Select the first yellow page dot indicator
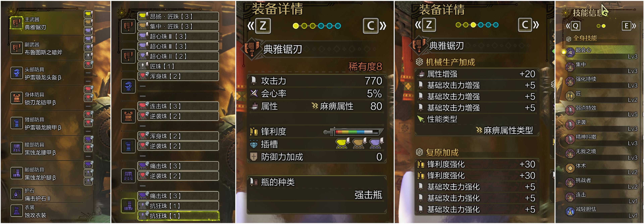Viewport: 644px width, 224px height. (x=296, y=26)
